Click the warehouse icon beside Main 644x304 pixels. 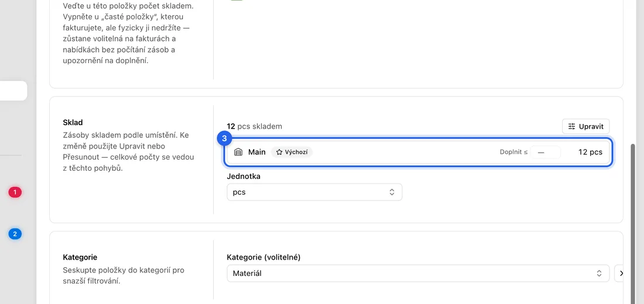pyautogui.click(x=238, y=152)
